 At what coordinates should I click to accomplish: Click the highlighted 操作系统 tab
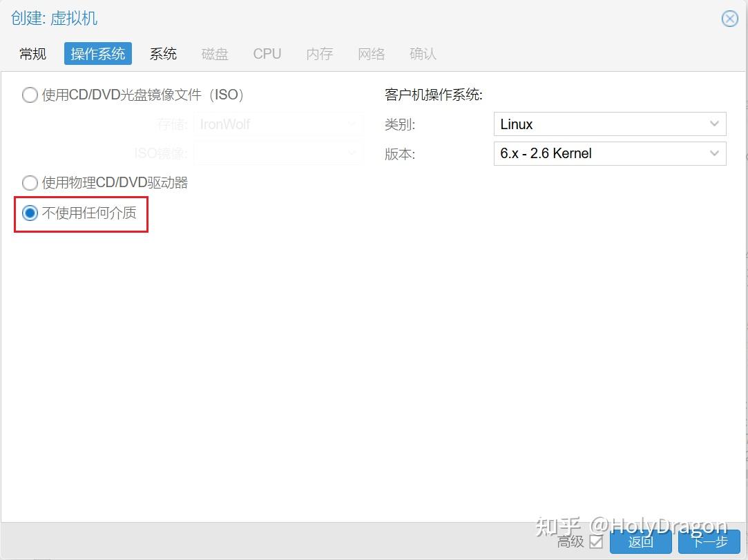[x=97, y=53]
